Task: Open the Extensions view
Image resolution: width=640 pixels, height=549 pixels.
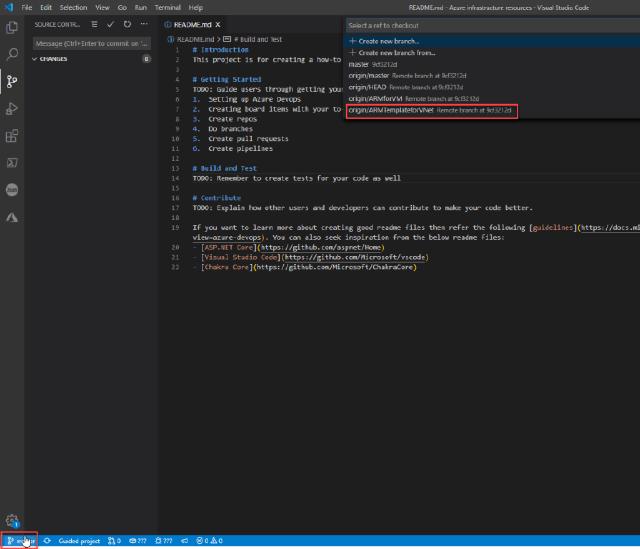Action: (x=12, y=136)
